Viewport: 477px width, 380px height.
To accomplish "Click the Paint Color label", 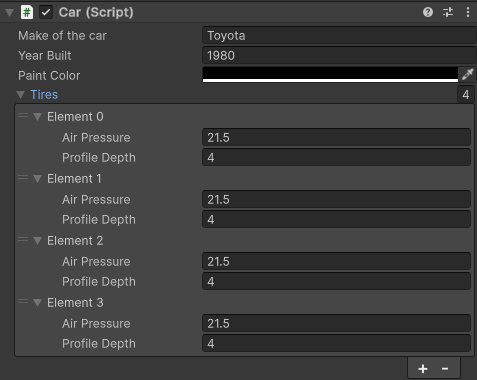I will click(49, 76).
